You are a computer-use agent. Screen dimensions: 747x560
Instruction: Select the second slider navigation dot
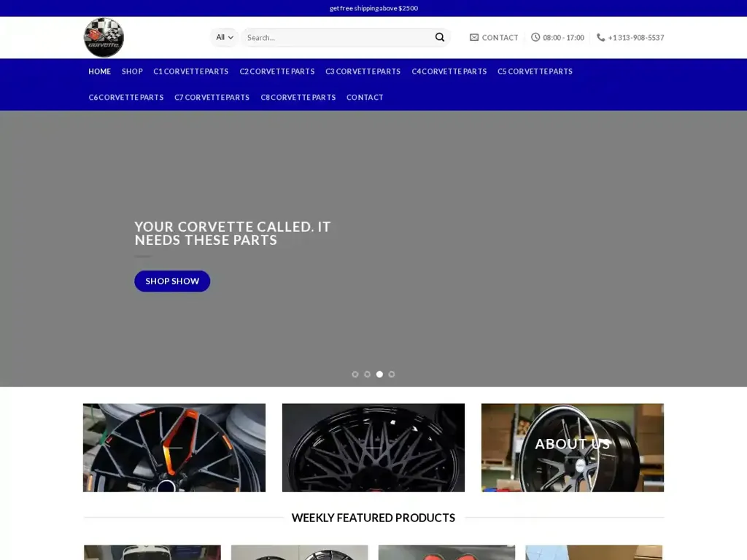point(367,374)
